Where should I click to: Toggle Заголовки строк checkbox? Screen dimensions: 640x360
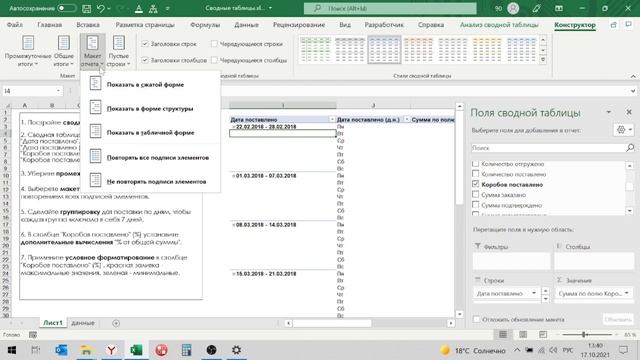tap(145, 44)
